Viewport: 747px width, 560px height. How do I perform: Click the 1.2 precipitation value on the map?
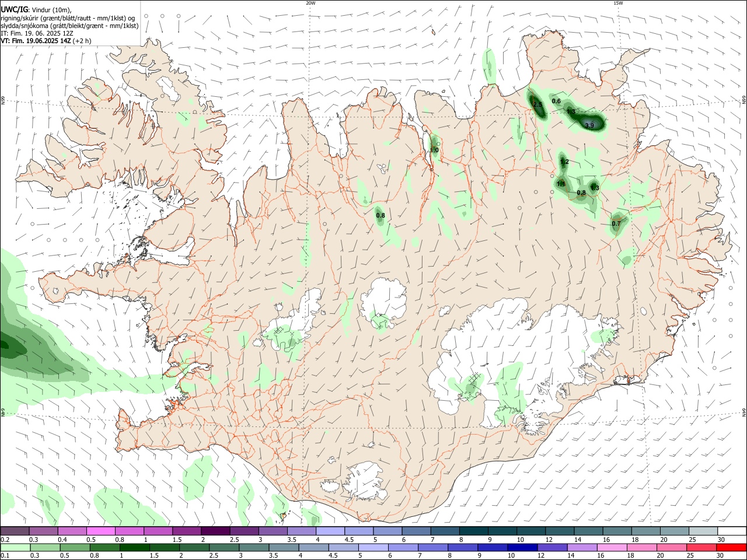[564, 162]
